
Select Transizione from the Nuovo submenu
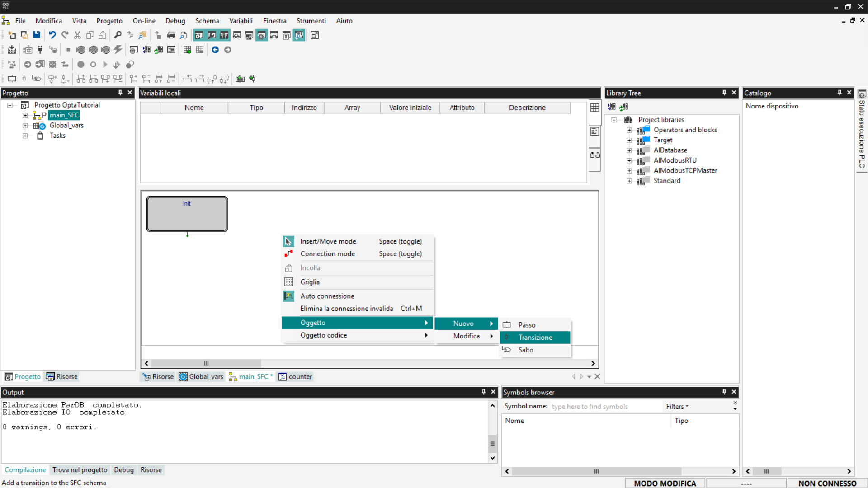click(x=535, y=338)
